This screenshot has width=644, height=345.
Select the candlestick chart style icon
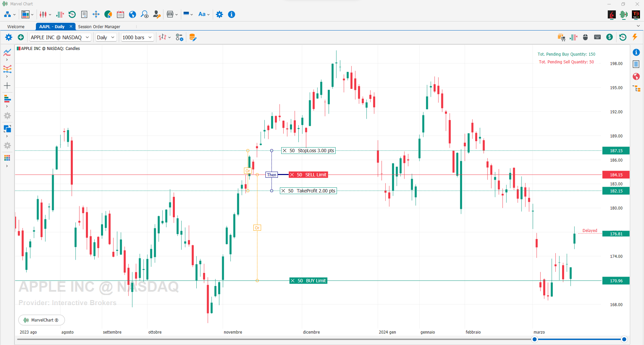point(43,14)
